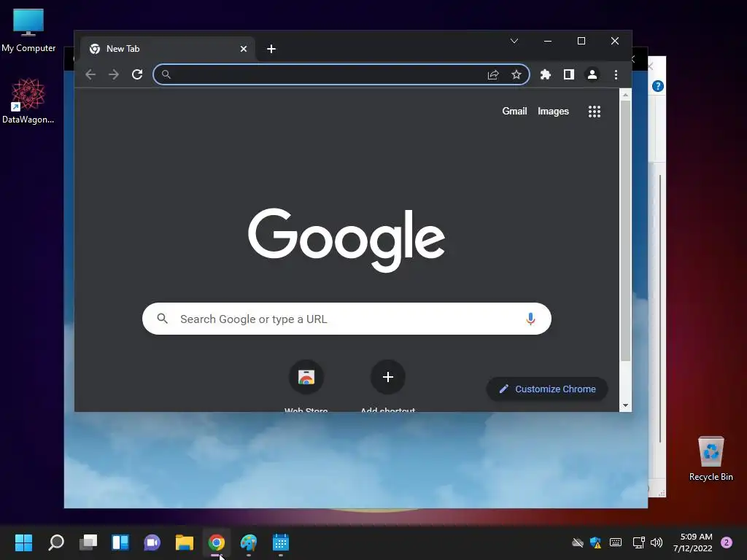Viewport: 747px width, 560px height.
Task: Click the scroll up arrow in Chrome
Action: pos(625,96)
